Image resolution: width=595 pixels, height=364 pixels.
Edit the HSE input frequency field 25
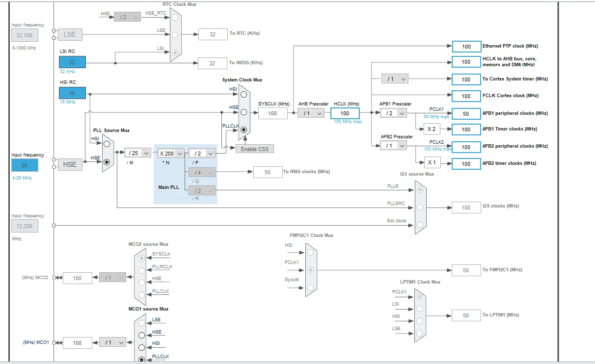(25, 165)
